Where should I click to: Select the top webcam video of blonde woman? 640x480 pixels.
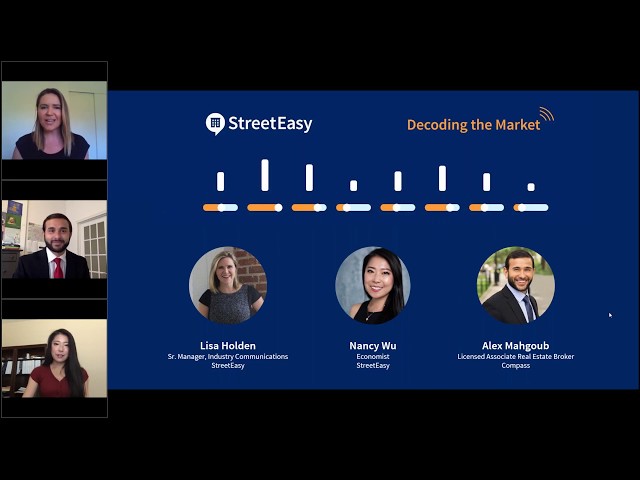coord(54,120)
